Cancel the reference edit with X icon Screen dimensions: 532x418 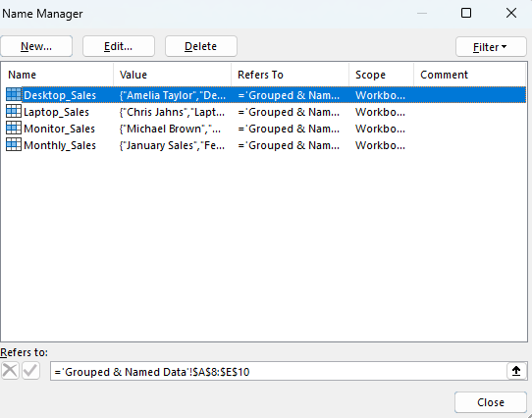10,371
